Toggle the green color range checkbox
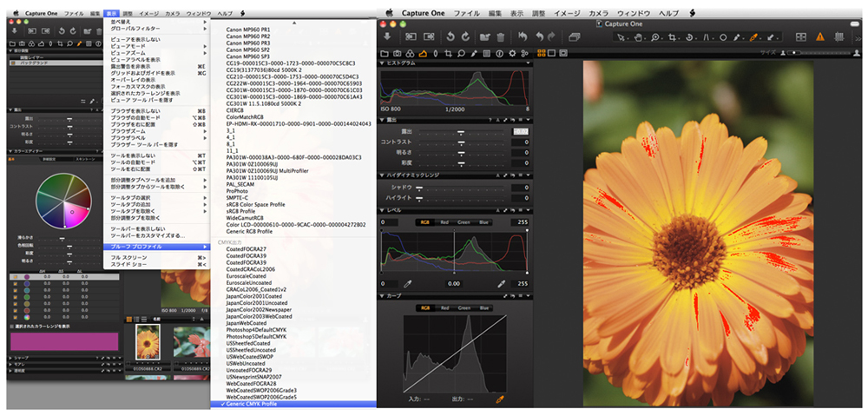Screen dimensions: 868x416 click(16, 297)
